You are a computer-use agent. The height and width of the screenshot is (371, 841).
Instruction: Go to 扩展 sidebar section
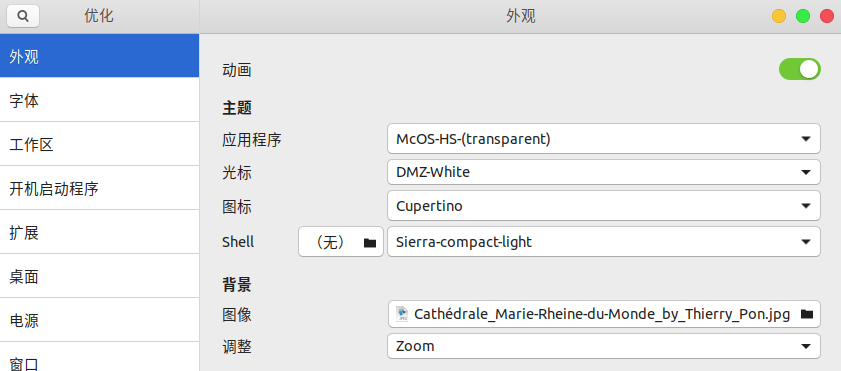(99, 232)
